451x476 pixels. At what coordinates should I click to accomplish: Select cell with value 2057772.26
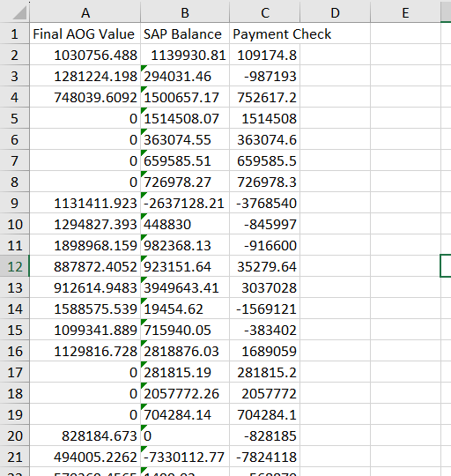[185, 393]
